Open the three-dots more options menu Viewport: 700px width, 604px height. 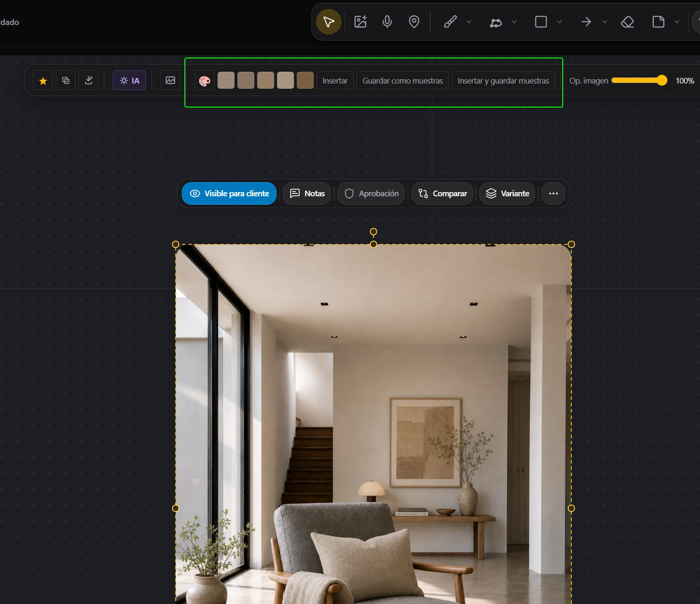[553, 193]
